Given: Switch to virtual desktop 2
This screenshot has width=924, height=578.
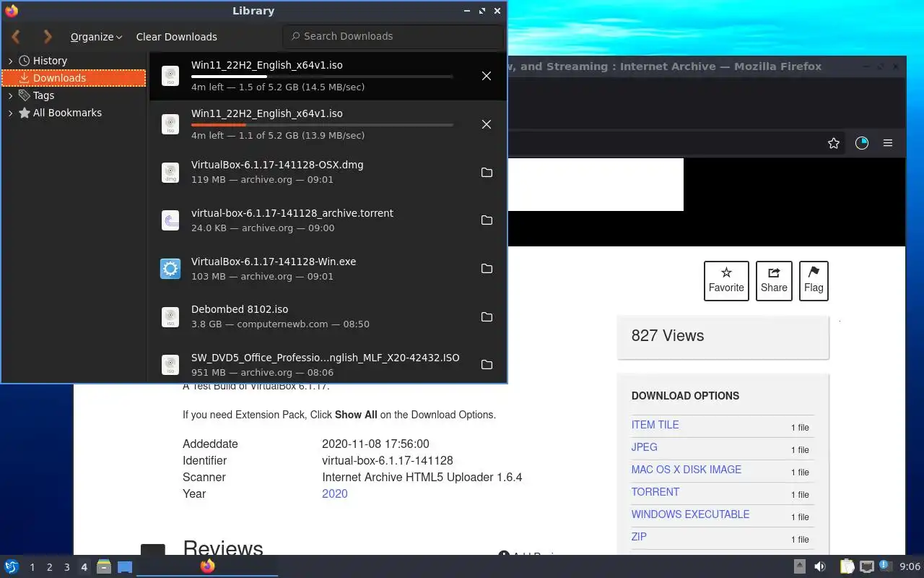Looking at the screenshot, I should pyautogui.click(x=49, y=567).
